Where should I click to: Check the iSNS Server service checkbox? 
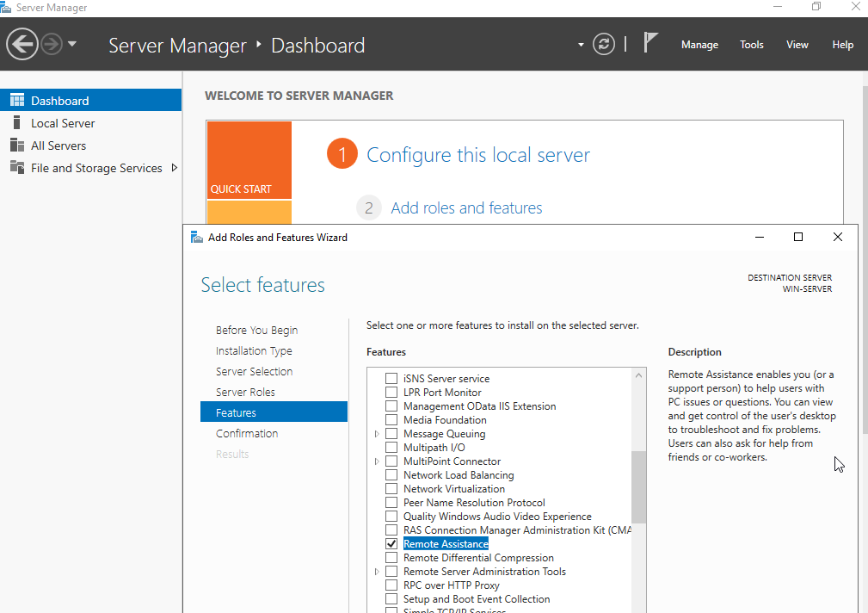coord(391,379)
